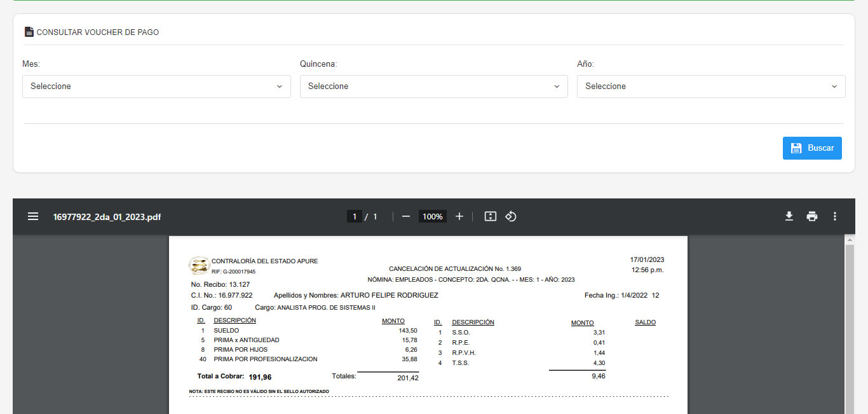The width and height of the screenshot is (868, 414).
Task: Click the amount 35,88
Action: pos(410,359)
